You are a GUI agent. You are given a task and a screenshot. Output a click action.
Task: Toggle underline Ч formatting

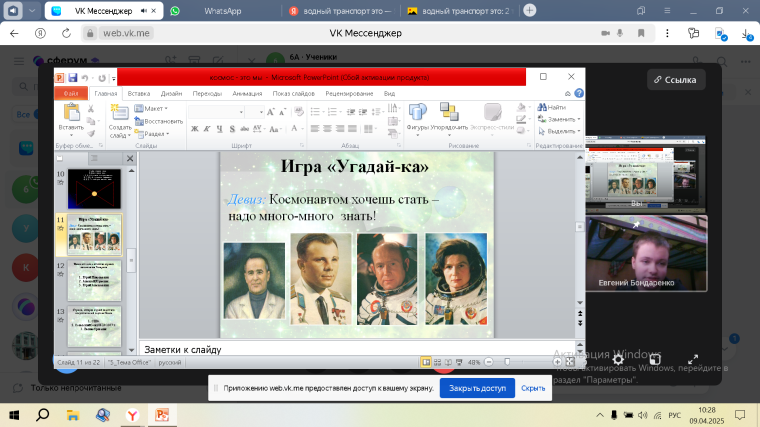coord(220,129)
